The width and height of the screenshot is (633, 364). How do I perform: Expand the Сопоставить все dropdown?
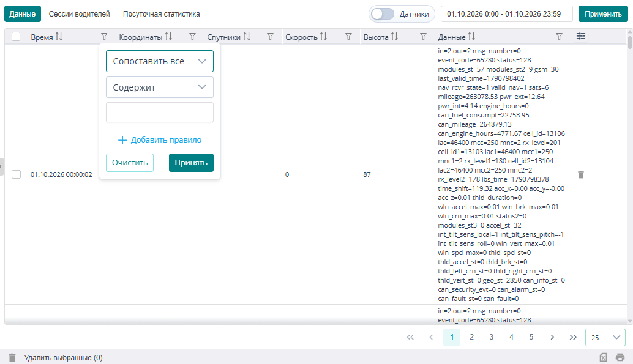coord(160,61)
